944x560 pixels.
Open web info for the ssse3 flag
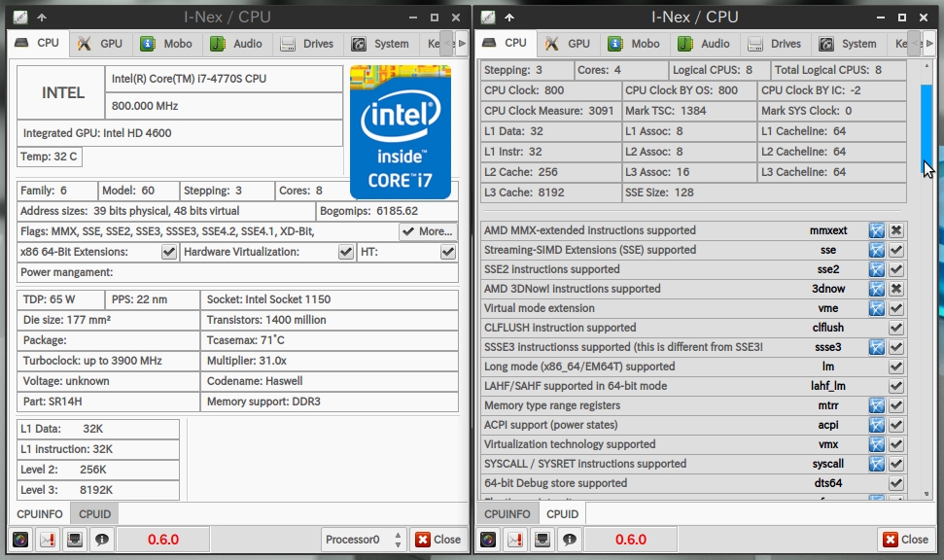[877, 347]
